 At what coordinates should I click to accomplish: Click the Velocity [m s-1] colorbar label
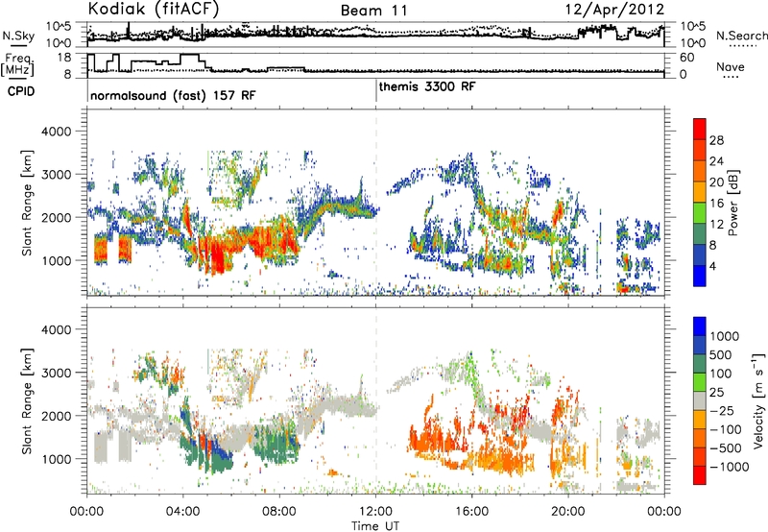pyautogui.click(x=758, y=400)
